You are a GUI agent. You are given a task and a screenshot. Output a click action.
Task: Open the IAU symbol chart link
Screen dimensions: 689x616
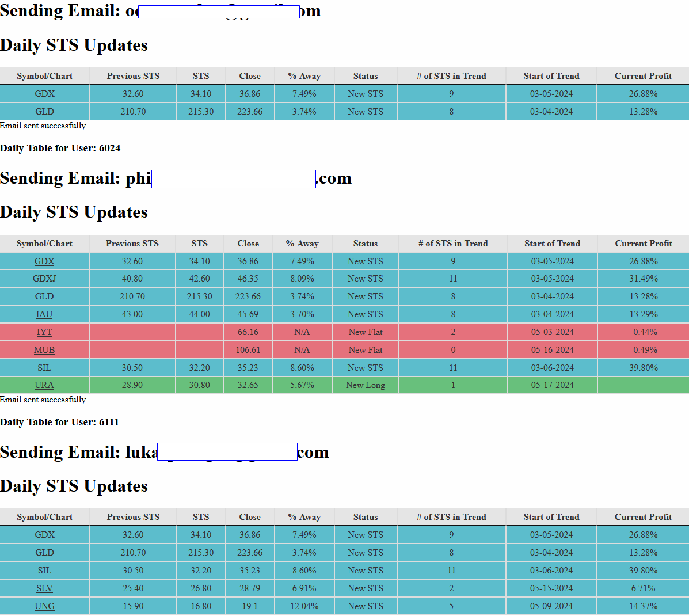44,314
